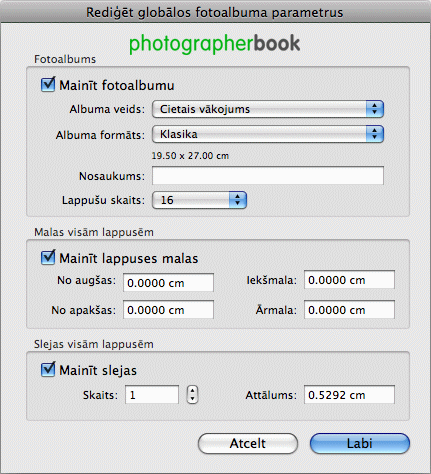The height and width of the screenshot is (474, 431).
Task: Click the Attālums distance field
Action: coord(349,395)
